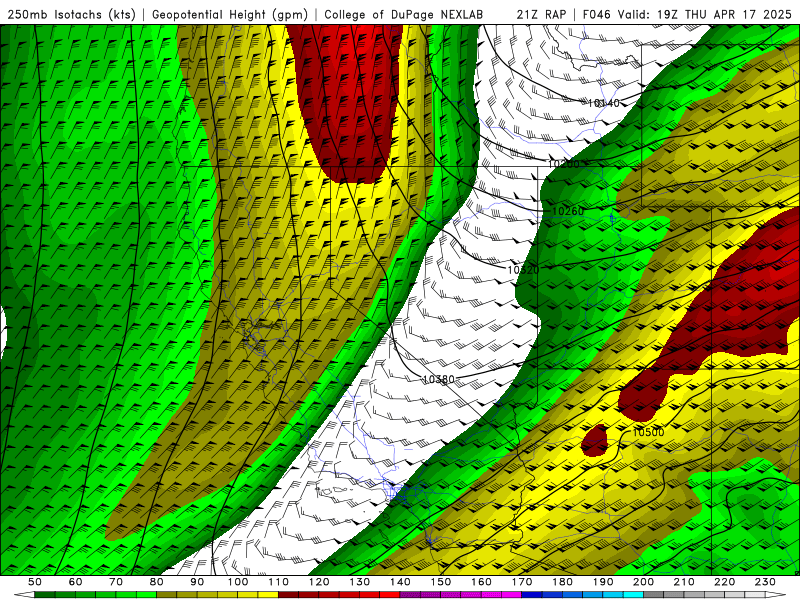Click the 130 value on the color scale
800x600 pixels.
pos(360,582)
